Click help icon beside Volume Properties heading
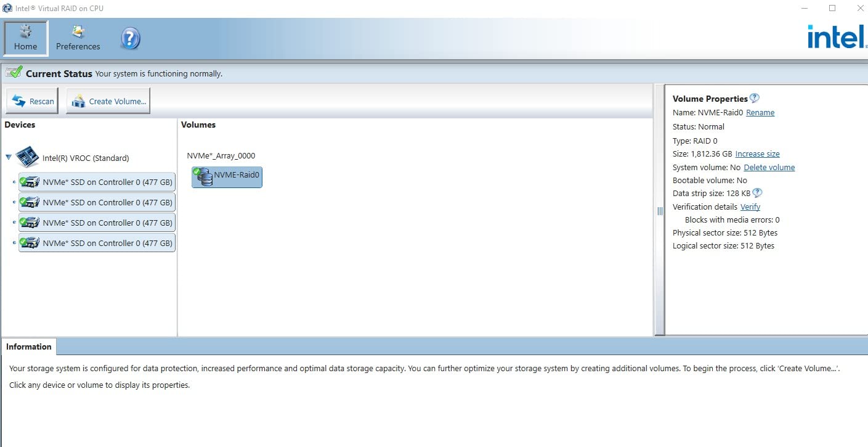The width and height of the screenshot is (868, 447). coord(755,98)
